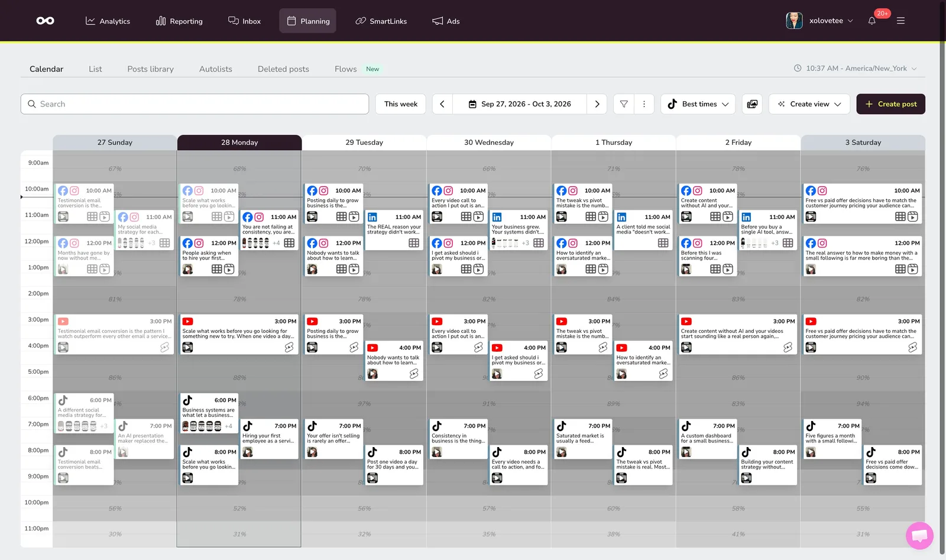Expand the Create view dropdown

coord(809,104)
